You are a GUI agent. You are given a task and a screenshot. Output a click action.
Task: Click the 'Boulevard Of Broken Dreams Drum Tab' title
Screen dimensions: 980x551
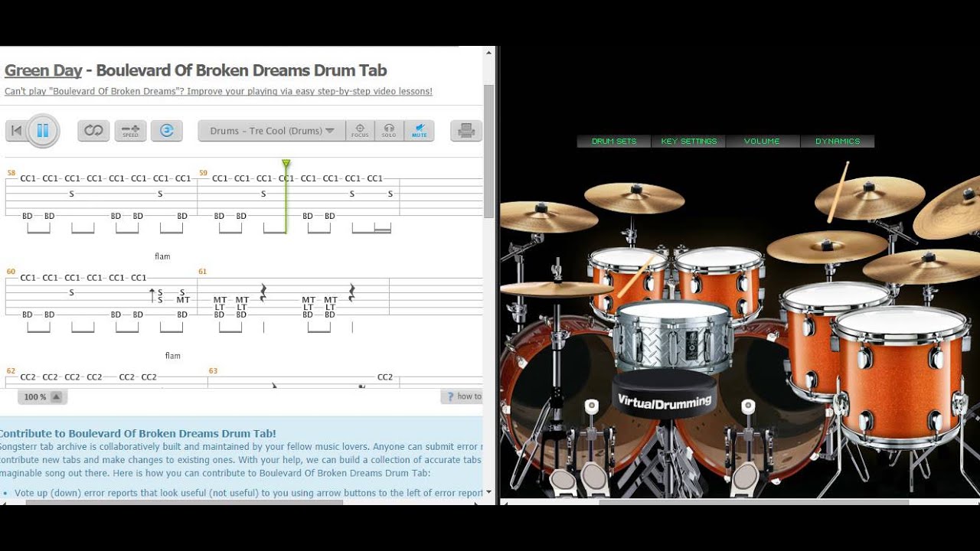[x=241, y=70]
